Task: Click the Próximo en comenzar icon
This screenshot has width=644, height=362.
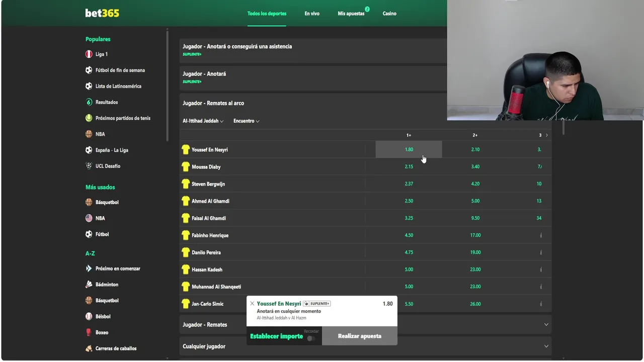Action: (x=89, y=268)
